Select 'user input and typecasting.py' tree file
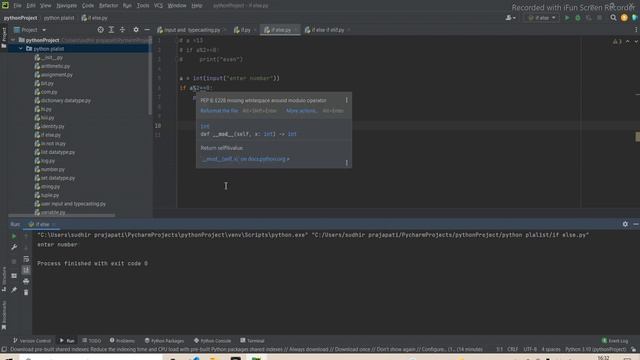The width and height of the screenshot is (640, 360). pos(70,204)
